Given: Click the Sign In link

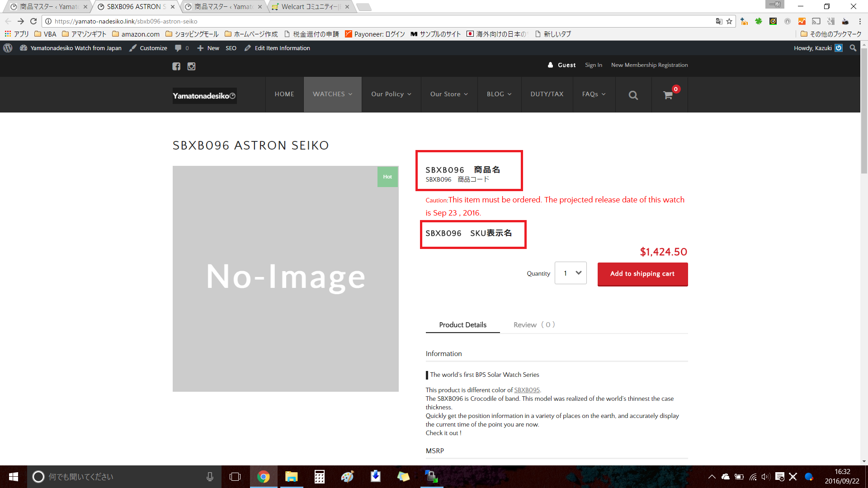Looking at the screenshot, I should [593, 65].
